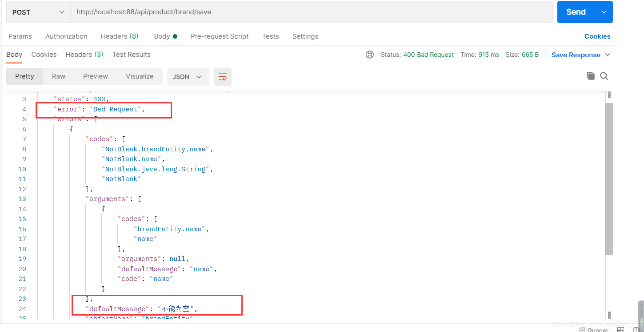Open the Authorization tab
644x332 pixels.
tap(66, 36)
